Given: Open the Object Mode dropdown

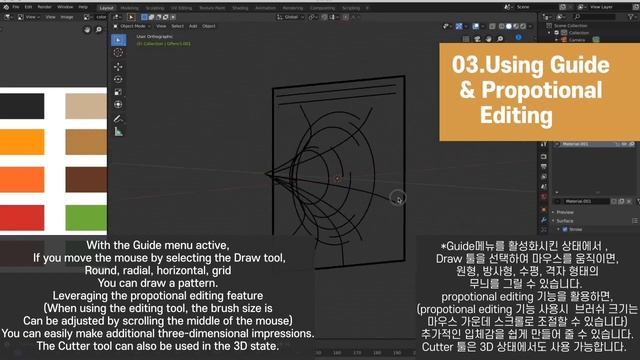Looking at the screenshot, I should pyautogui.click(x=132, y=26).
